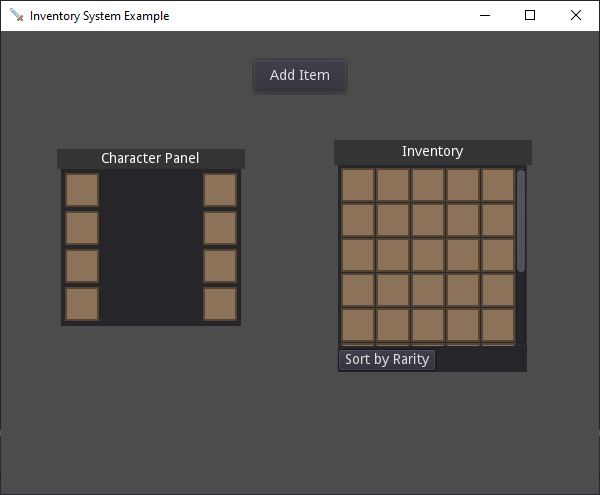Select the Character Panel title bar
Screen dimensions: 600x495
coord(151,158)
